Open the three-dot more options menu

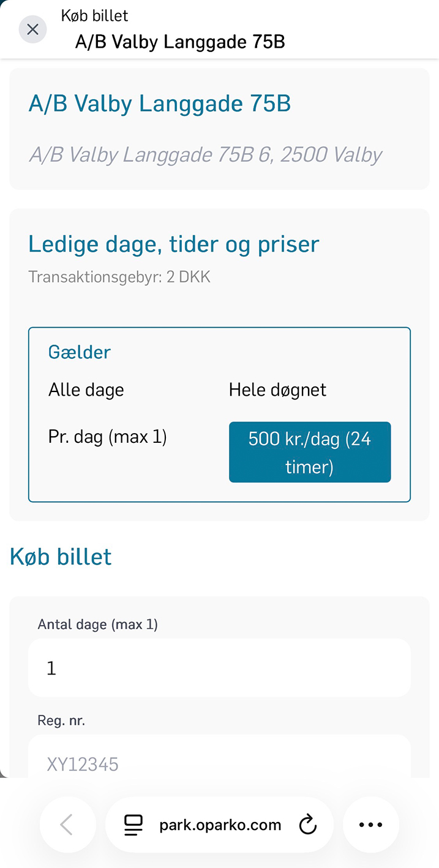(370, 825)
